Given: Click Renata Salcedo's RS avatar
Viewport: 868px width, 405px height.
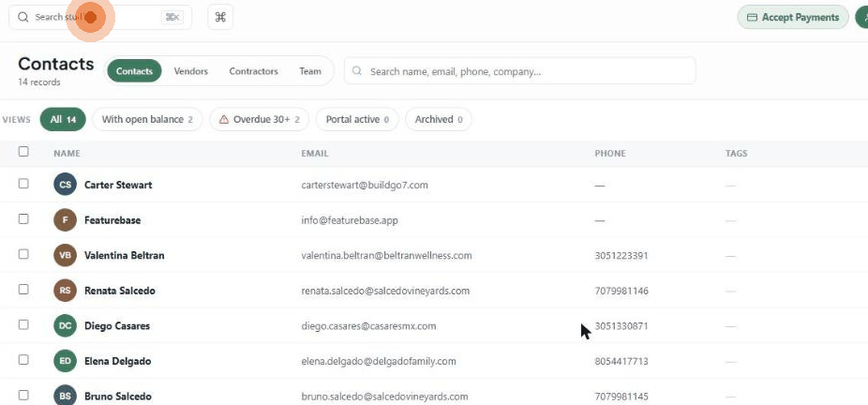Looking at the screenshot, I should coord(66,291).
